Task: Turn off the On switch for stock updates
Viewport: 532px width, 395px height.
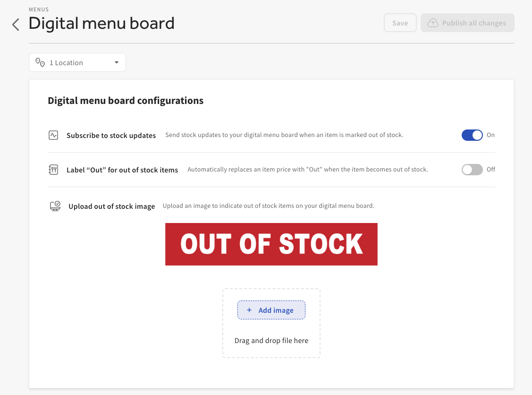Action: coord(472,135)
